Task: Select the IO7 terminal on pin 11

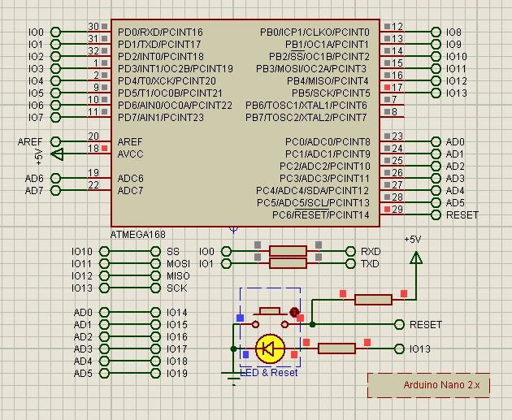Action: (x=56, y=117)
